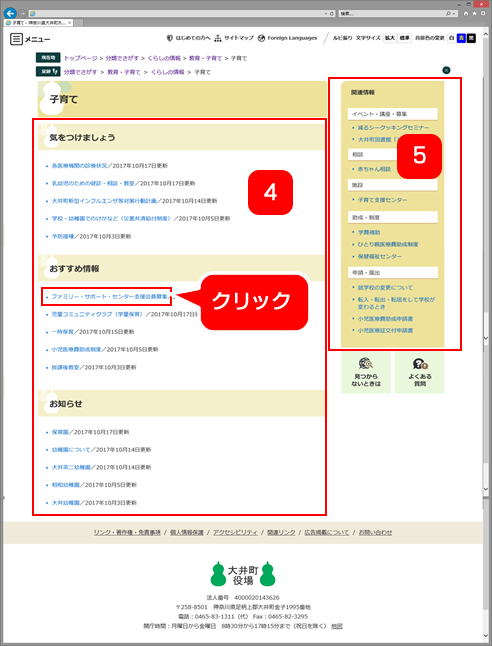492x646 pixels.
Task: Open the サイトマップ link
Action: (x=234, y=38)
